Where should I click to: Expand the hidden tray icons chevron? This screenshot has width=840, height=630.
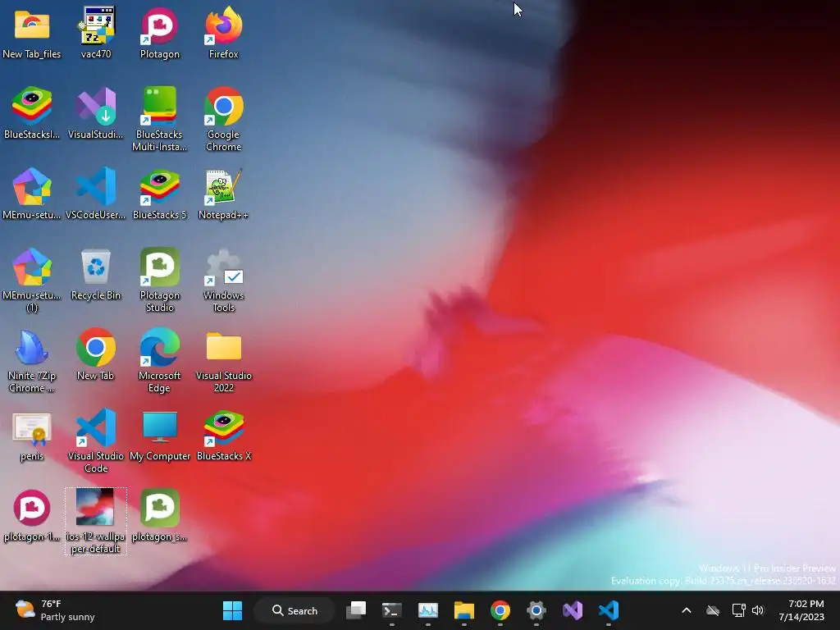[687, 610]
